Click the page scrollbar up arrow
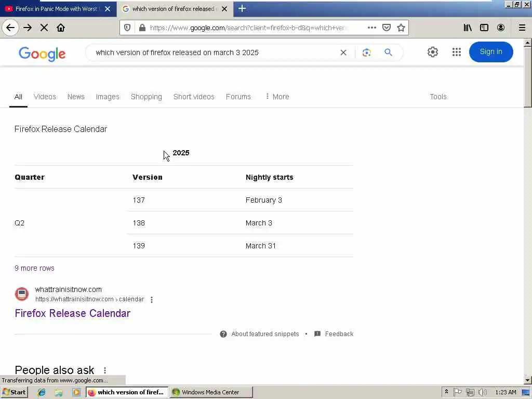 click(528, 43)
